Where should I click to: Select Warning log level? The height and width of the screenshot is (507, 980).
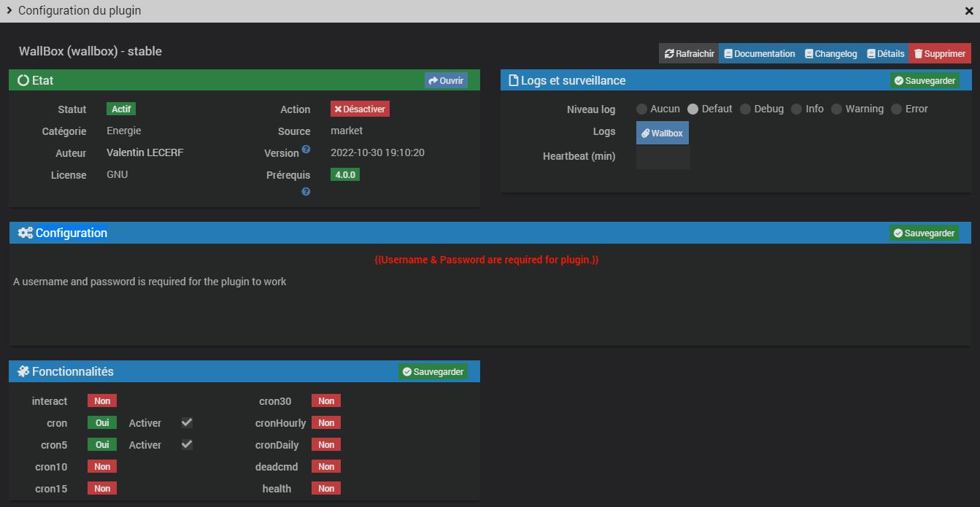[837, 109]
